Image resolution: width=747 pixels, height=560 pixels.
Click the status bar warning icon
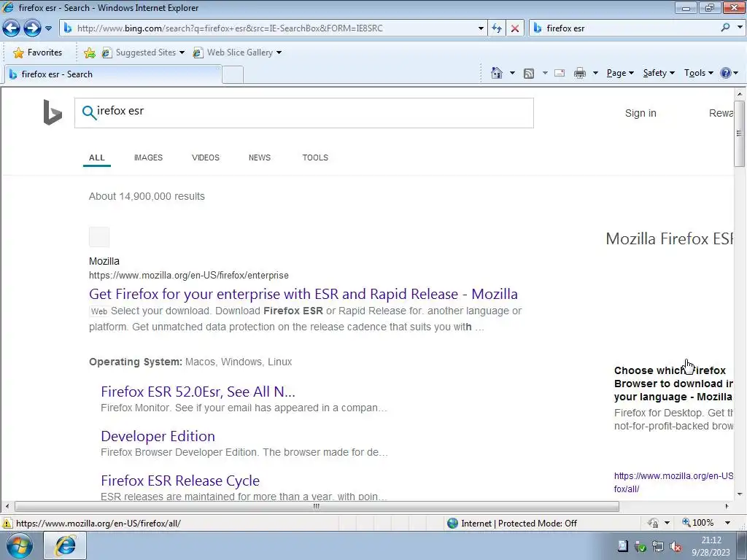[7, 523]
